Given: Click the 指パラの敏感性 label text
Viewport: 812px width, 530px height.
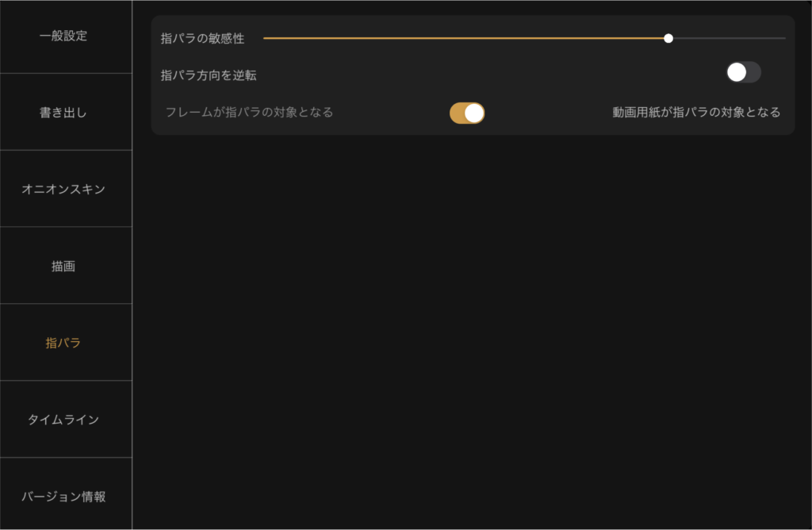Looking at the screenshot, I should pyautogui.click(x=202, y=38).
